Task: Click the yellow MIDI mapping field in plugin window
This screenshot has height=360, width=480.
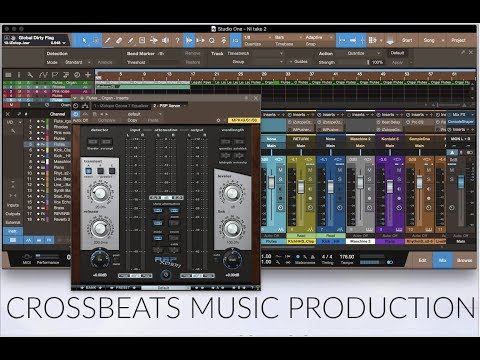Action: click(x=243, y=120)
